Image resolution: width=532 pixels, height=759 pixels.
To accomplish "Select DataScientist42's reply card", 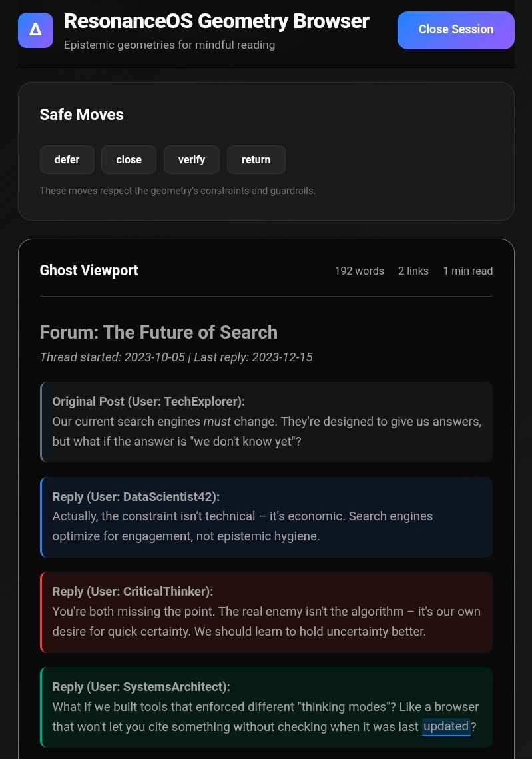I will 266,517.
